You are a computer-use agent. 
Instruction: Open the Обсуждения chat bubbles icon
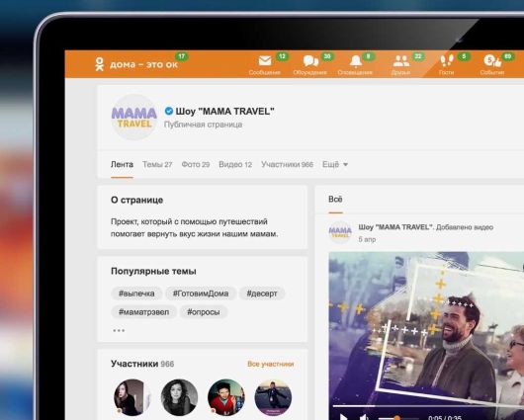point(310,61)
